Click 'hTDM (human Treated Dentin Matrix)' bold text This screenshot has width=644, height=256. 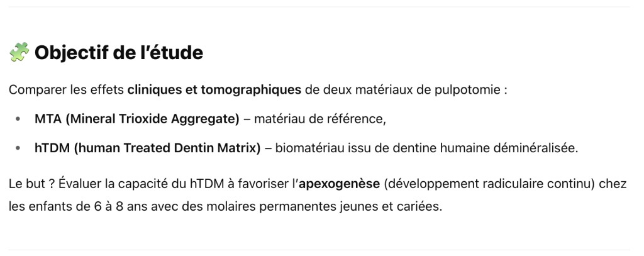147,148
